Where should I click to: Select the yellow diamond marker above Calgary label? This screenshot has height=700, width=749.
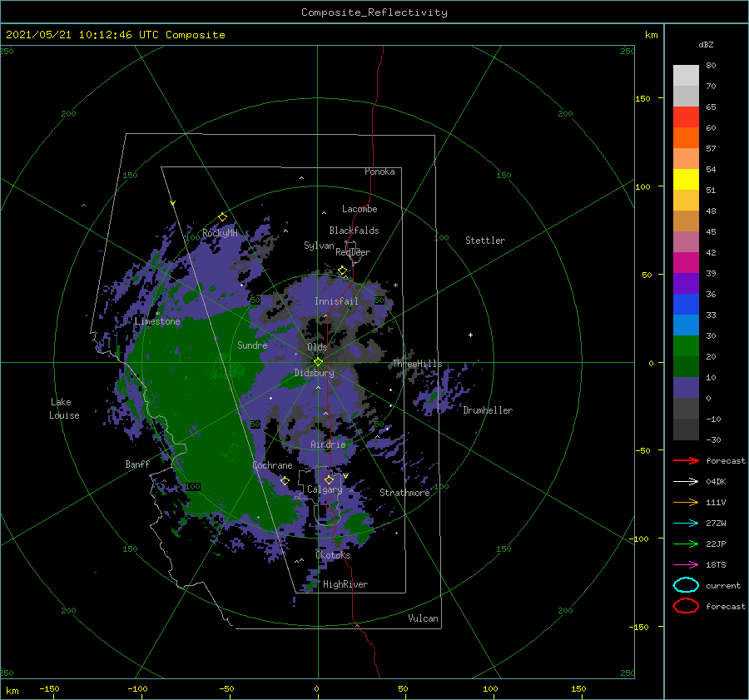tap(329, 479)
